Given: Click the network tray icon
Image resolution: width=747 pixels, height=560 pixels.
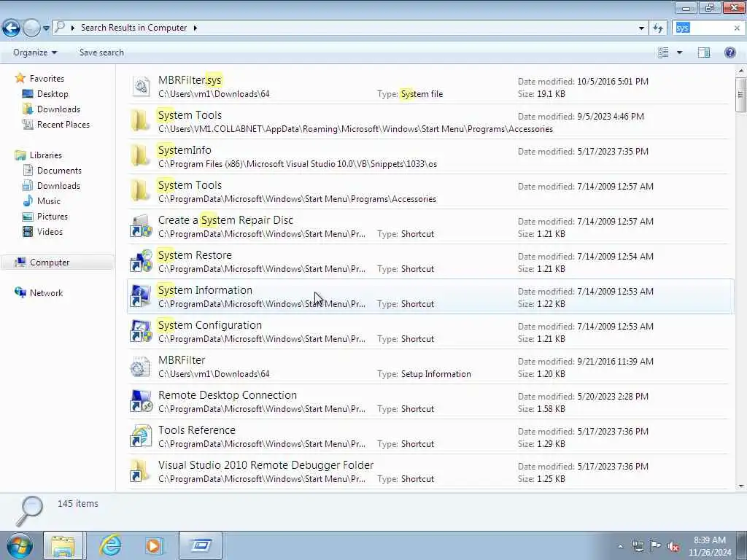Looking at the screenshot, I should [x=638, y=546].
